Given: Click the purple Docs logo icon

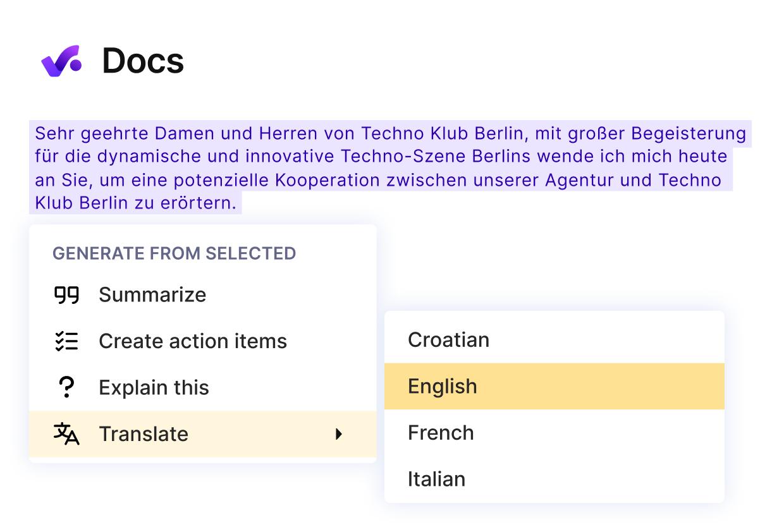Looking at the screenshot, I should (59, 61).
